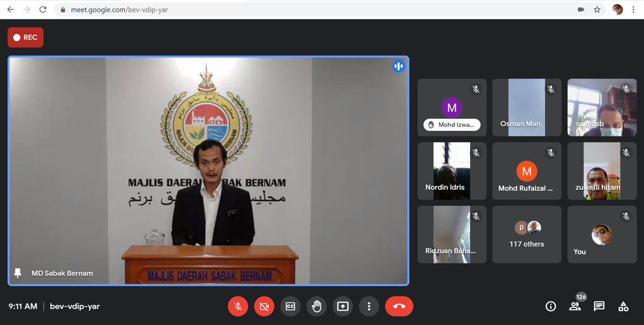This screenshot has height=325, width=644.
Task: Click the meeting code bev-vdip-yar
Action: point(75,306)
